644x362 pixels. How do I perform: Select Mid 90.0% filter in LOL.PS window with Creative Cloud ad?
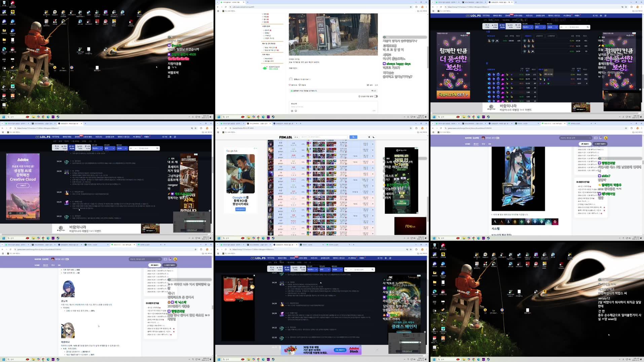click(72, 147)
